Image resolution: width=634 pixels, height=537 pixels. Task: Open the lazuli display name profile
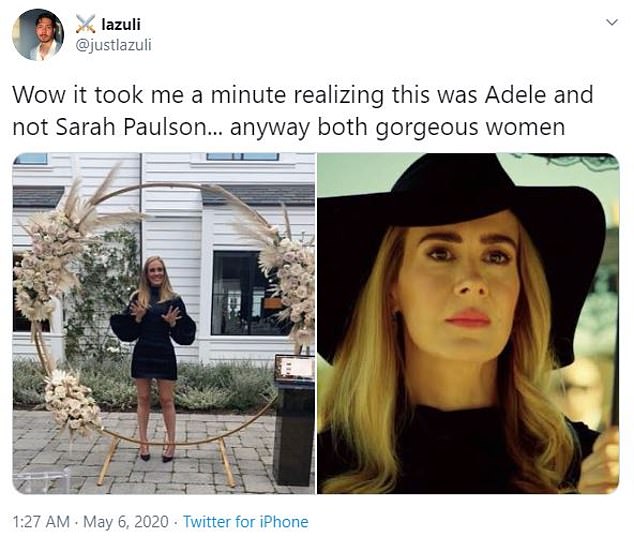pos(121,24)
